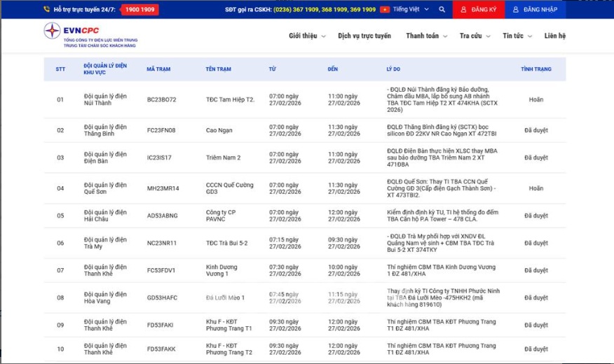Click the 1900 1909 hotline button
The height and width of the screenshot is (364, 614).
point(139,10)
